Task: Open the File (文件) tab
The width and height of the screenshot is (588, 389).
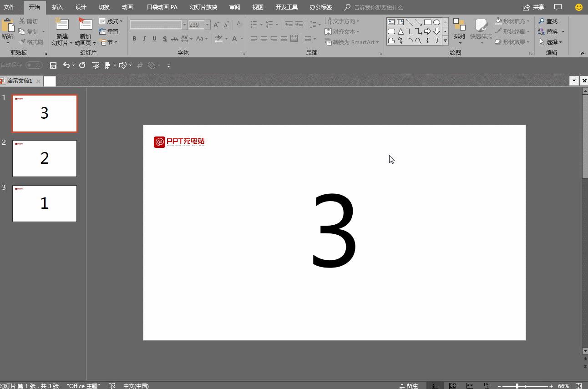Action: 9,7
